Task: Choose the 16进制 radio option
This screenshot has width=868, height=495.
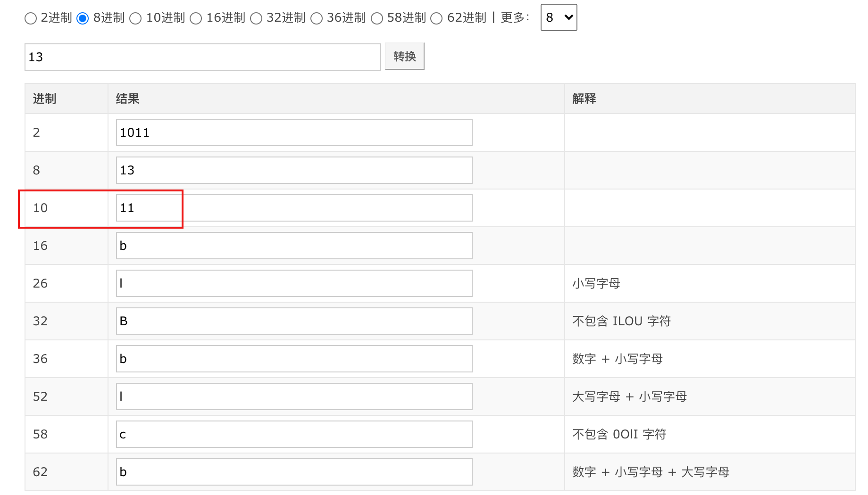Action: (196, 18)
